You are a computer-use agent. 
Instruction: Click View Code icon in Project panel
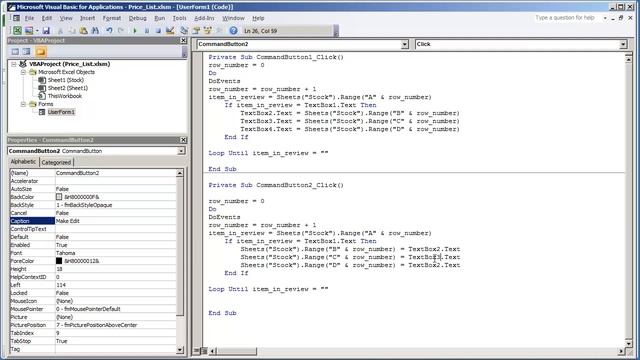[15, 52]
